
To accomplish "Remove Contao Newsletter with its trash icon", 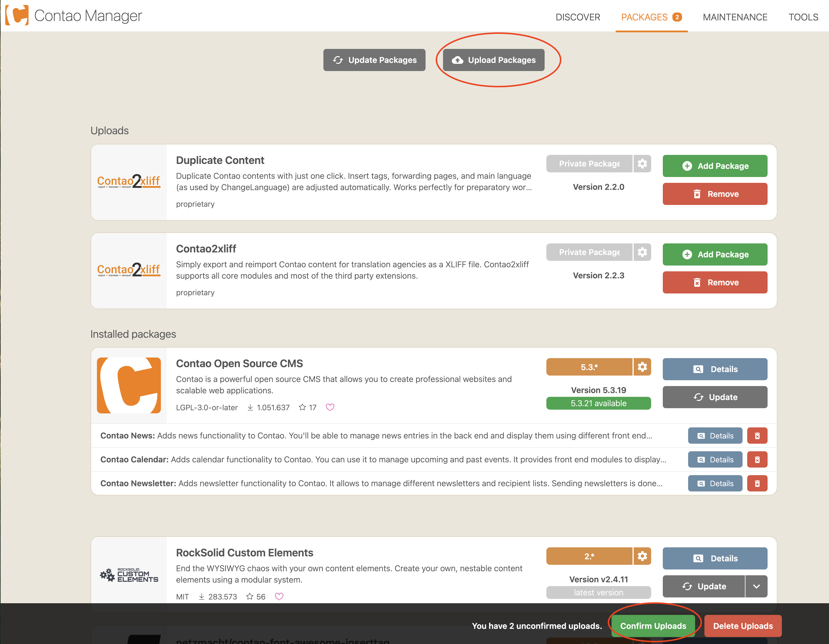I will point(757,483).
